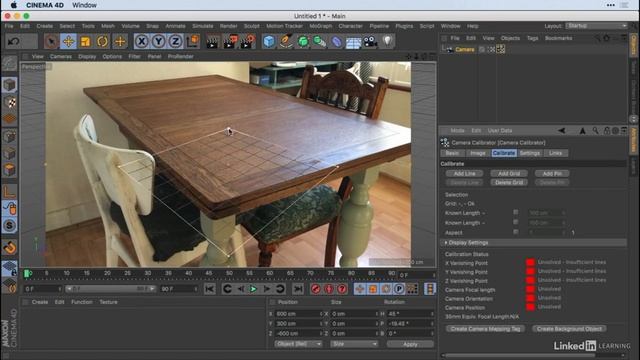
Task: Open the green generators icon
Action: click(303, 41)
